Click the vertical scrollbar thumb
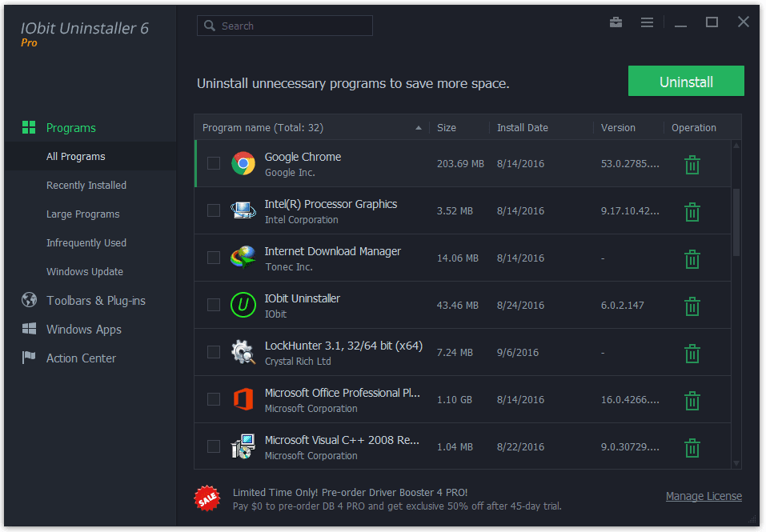Screen dimensions: 766x532 (x=736, y=222)
